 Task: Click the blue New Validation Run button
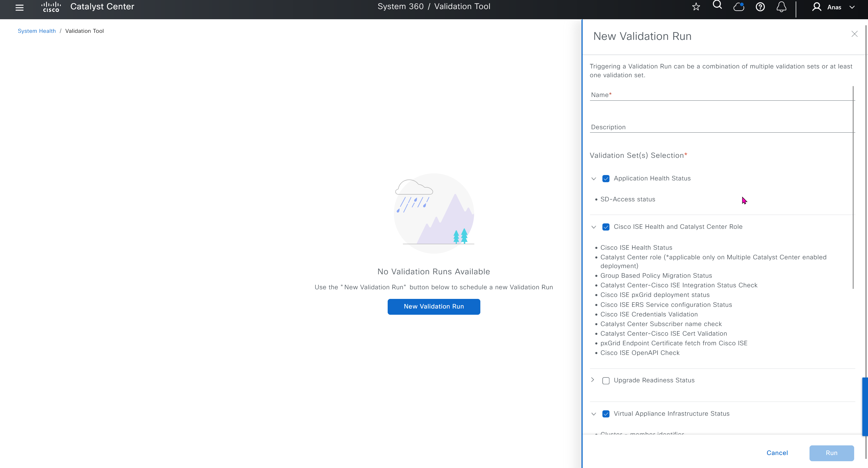pos(434,307)
